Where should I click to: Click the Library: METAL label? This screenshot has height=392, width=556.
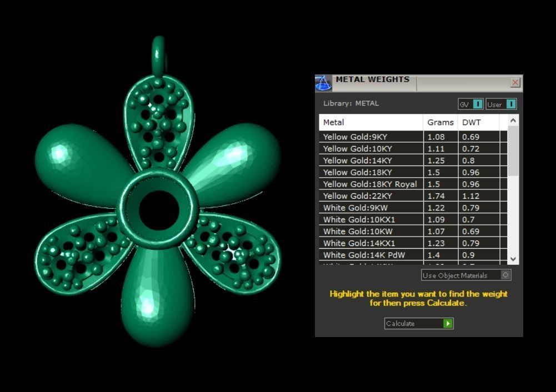point(350,103)
